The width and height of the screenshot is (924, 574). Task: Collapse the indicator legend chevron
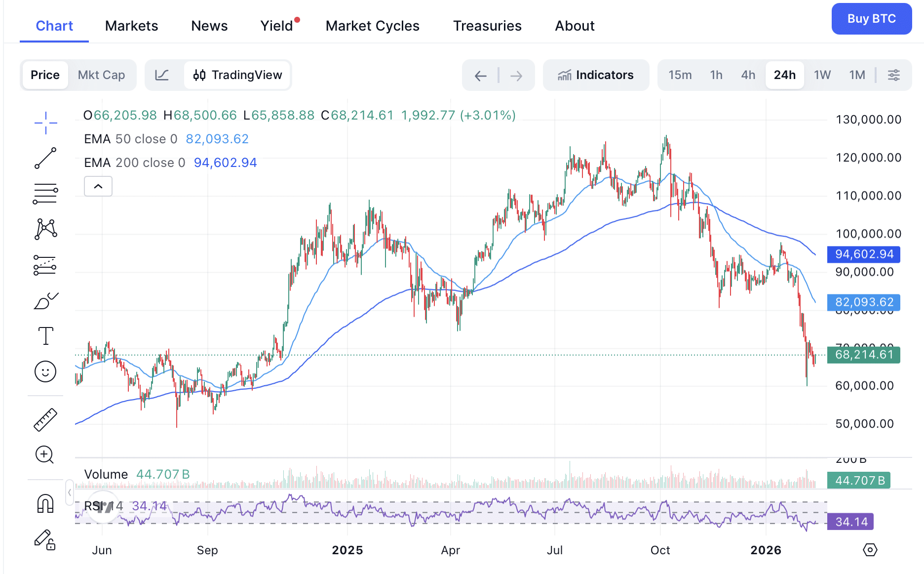click(x=98, y=186)
